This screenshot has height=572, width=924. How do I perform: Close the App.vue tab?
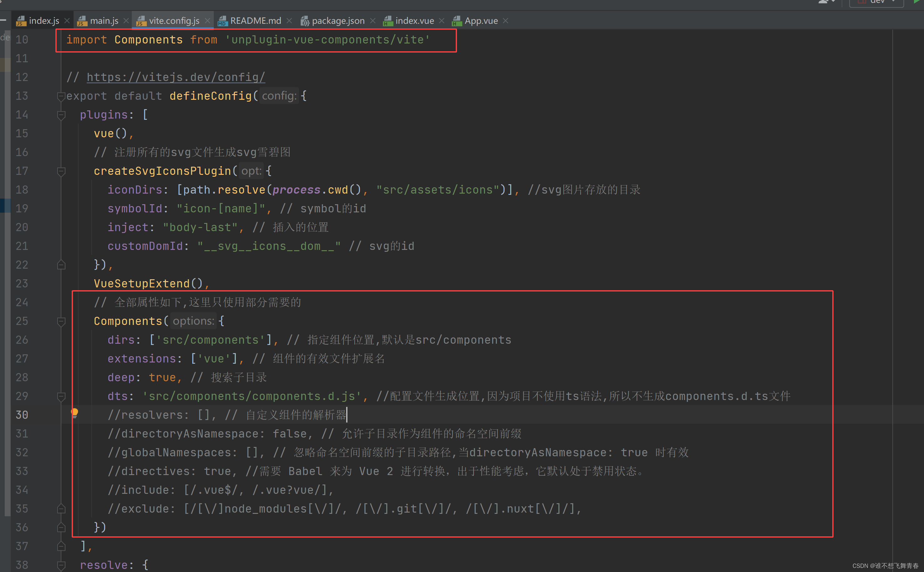(506, 21)
